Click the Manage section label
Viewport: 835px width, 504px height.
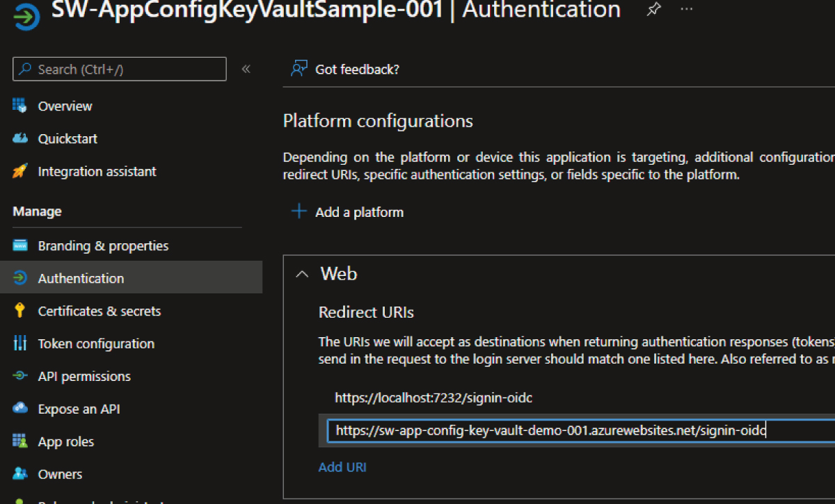37,211
